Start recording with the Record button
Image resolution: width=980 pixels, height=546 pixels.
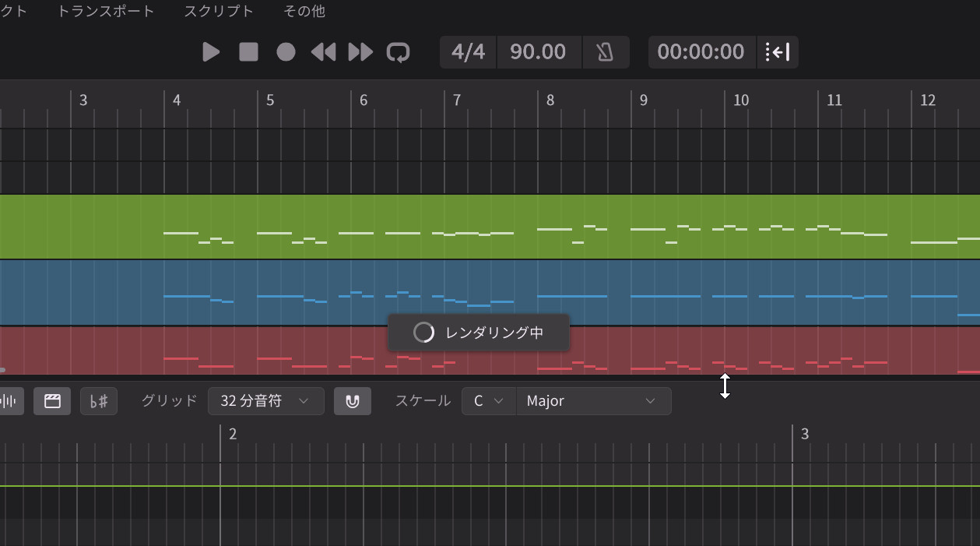click(x=286, y=52)
